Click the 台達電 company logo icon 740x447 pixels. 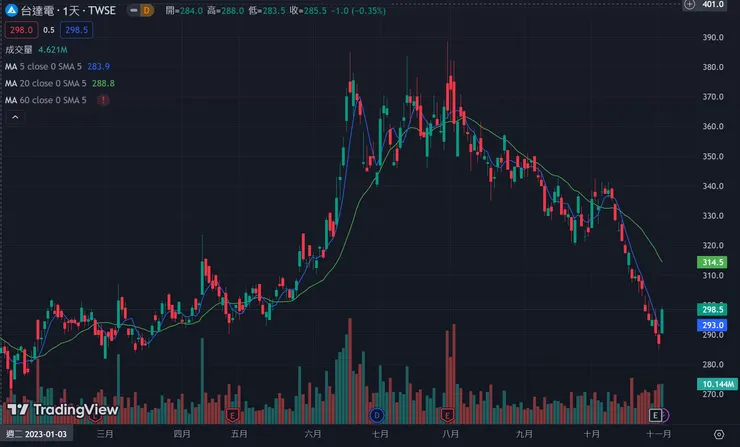coord(11,10)
